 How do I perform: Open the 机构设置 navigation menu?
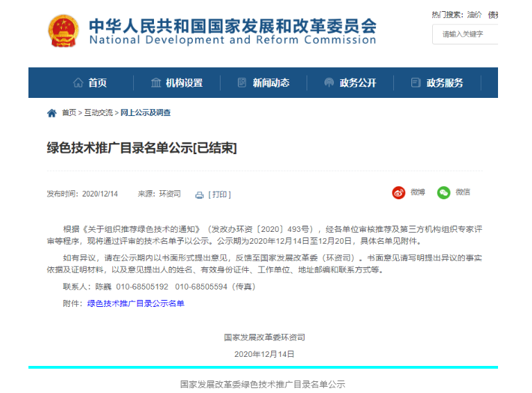tap(184, 83)
